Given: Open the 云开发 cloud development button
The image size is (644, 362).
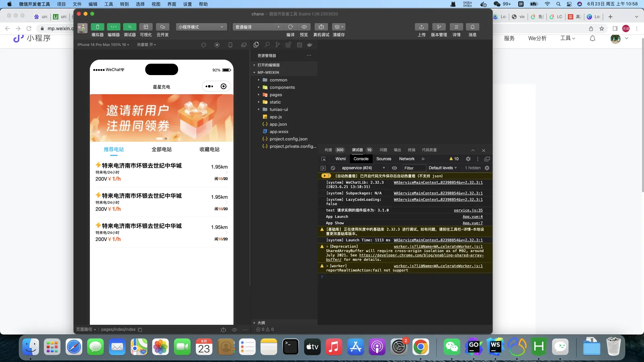Looking at the screenshot, I should (x=162, y=27).
